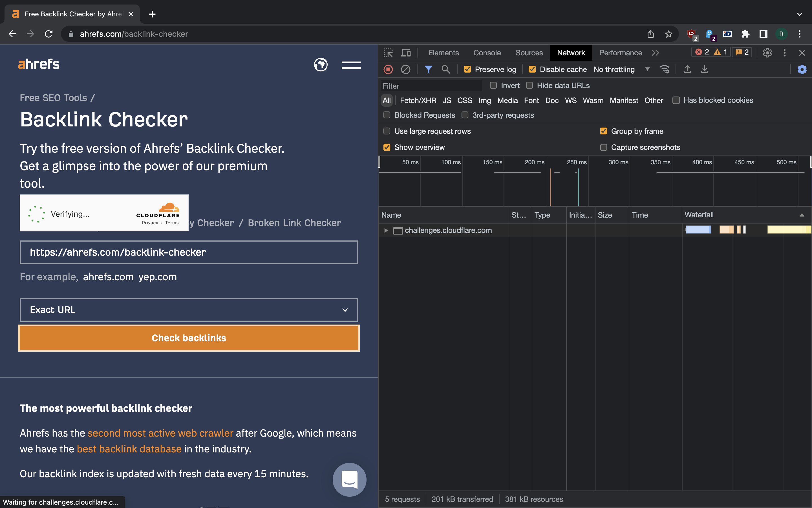
Task: Open second most active web crawler link
Action: (x=160, y=433)
